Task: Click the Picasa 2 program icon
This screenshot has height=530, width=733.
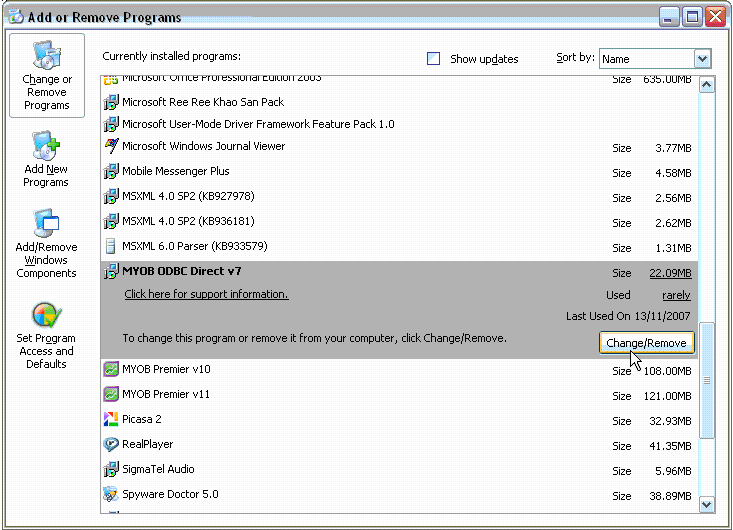Action: [x=112, y=420]
